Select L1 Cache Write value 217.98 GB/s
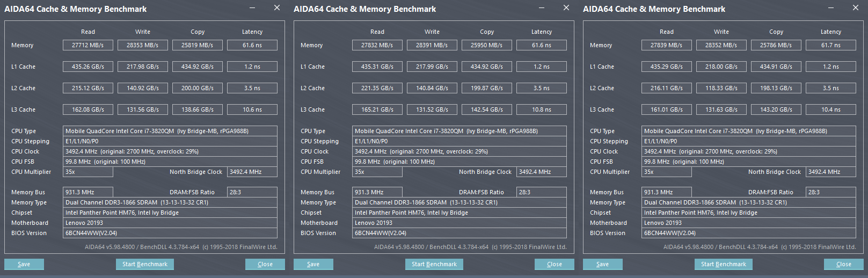The height and width of the screenshot is (278, 868). tap(143, 67)
